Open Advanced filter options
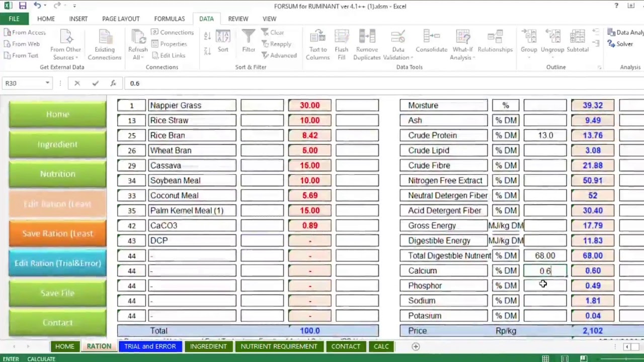The height and width of the screenshot is (362, 644). pos(279,55)
